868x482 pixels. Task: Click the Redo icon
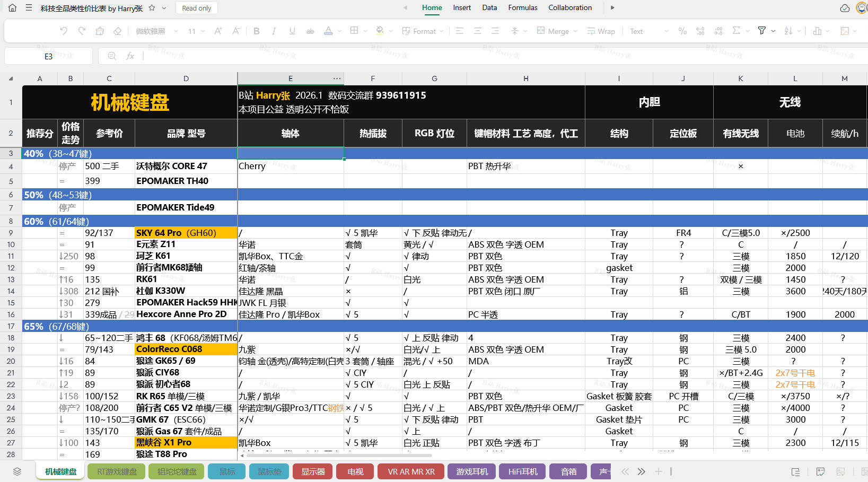click(x=82, y=31)
